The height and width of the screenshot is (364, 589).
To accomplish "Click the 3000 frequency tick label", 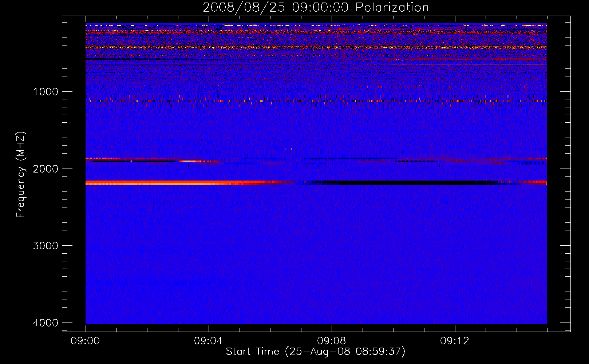I will 46,246.
